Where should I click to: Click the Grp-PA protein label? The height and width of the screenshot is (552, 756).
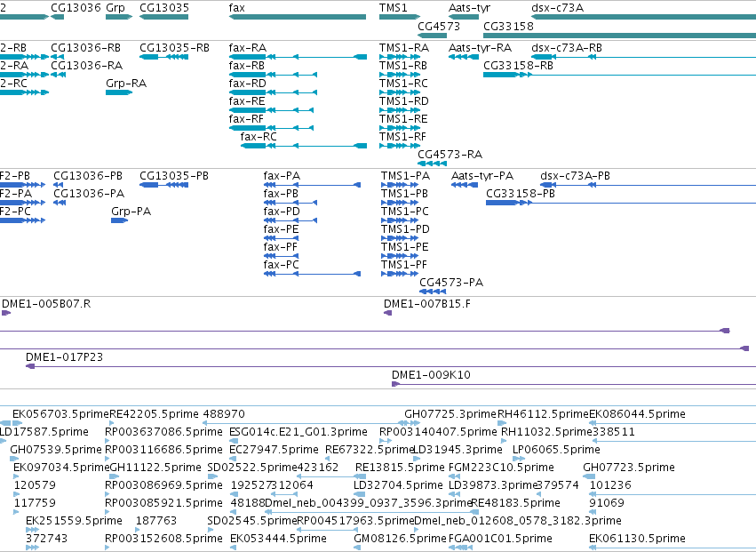tap(131, 212)
